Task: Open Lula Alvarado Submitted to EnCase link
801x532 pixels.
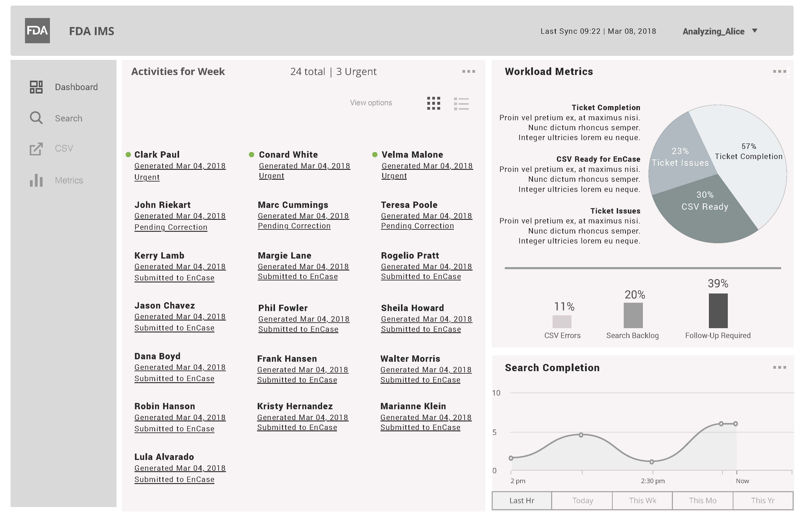Action: 174,480
